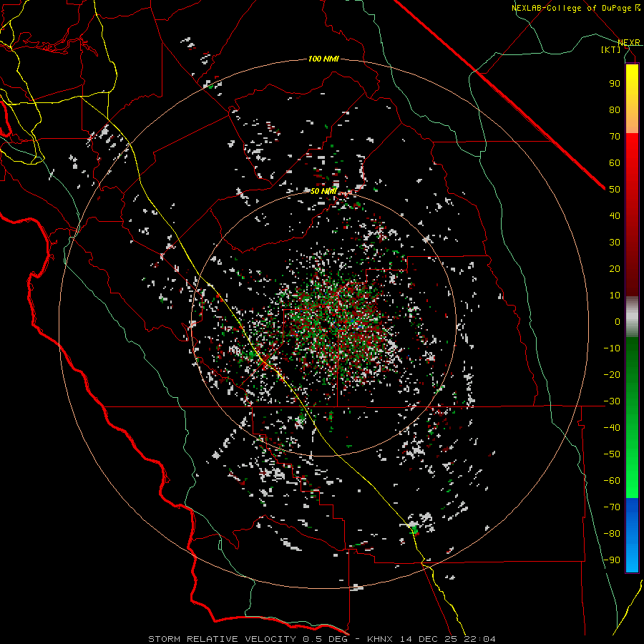Viewport: 644px width, 644px height.
Task: Select the 90 value on the velocity scale
Action: tap(615, 84)
